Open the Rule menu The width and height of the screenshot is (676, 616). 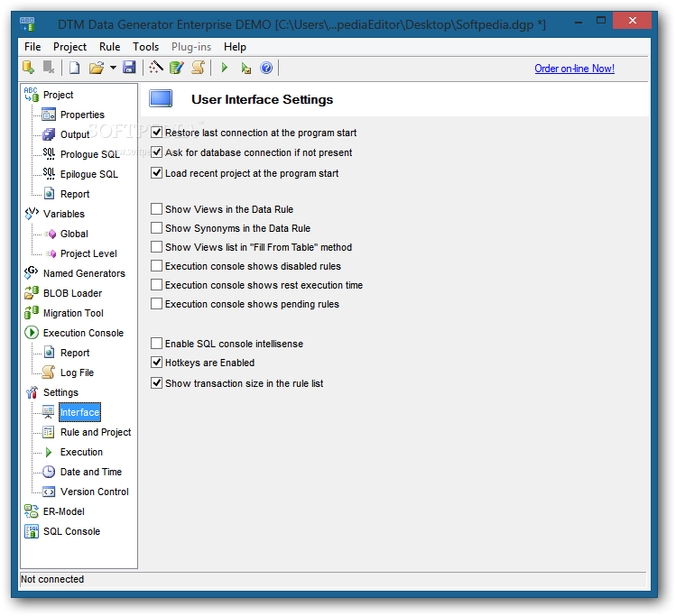point(110,47)
